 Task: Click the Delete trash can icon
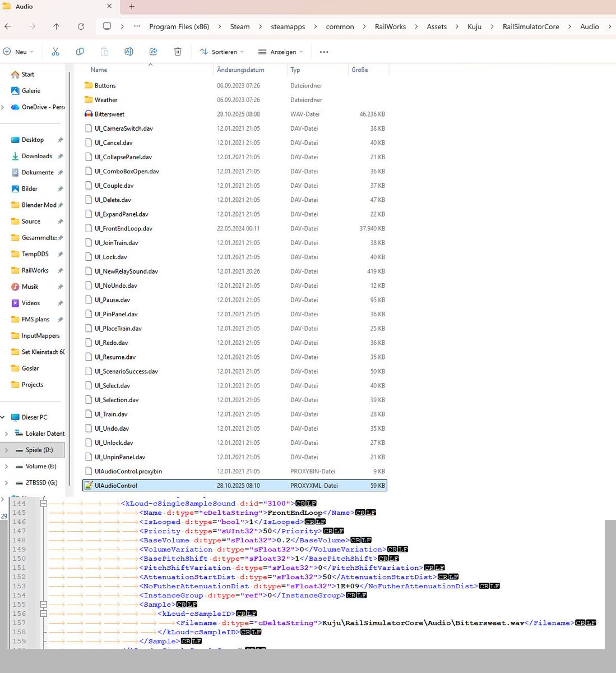click(178, 52)
